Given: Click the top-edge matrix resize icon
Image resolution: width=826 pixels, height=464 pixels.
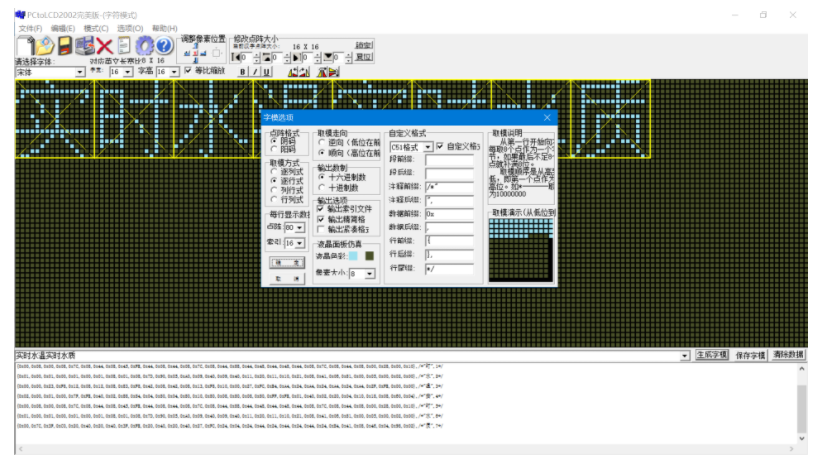Looking at the screenshot, I should [x=267, y=57].
